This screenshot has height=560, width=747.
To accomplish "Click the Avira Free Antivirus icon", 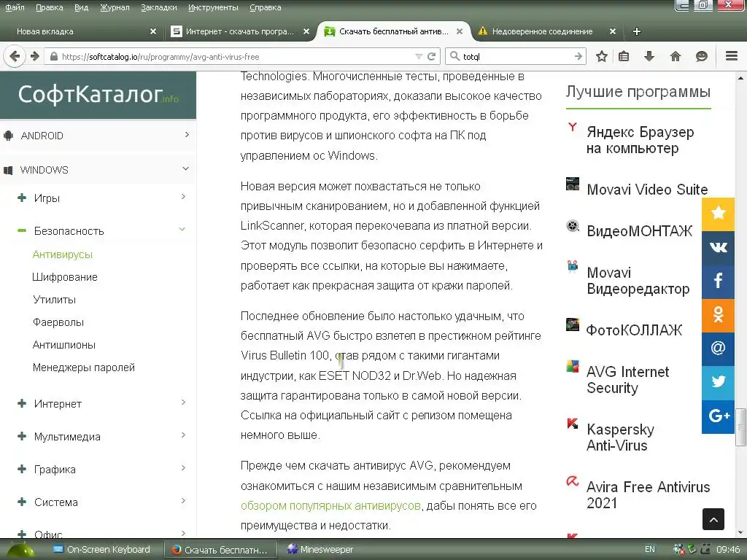I will click(572, 481).
